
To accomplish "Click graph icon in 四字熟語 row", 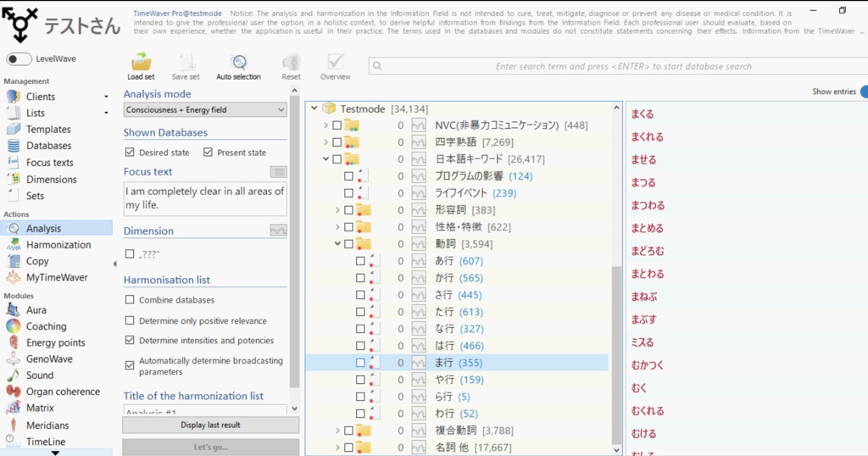I will (419, 142).
